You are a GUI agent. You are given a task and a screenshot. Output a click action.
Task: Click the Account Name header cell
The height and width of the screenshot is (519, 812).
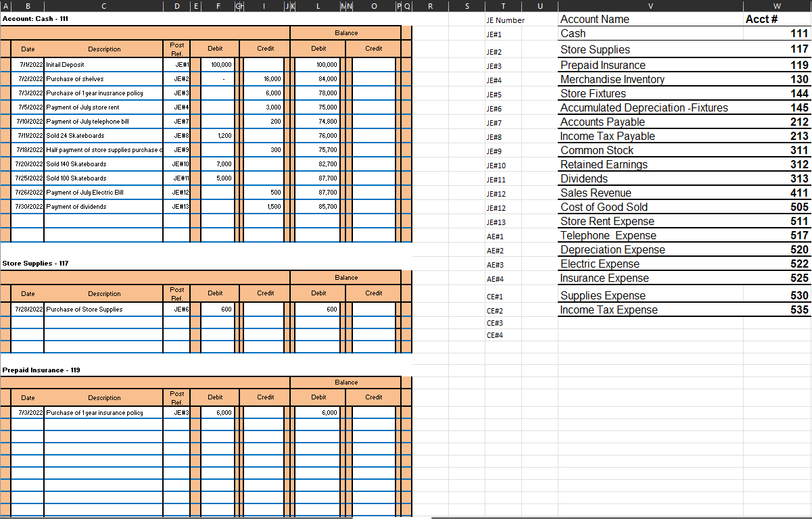pyautogui.click(x=595, y=19)
